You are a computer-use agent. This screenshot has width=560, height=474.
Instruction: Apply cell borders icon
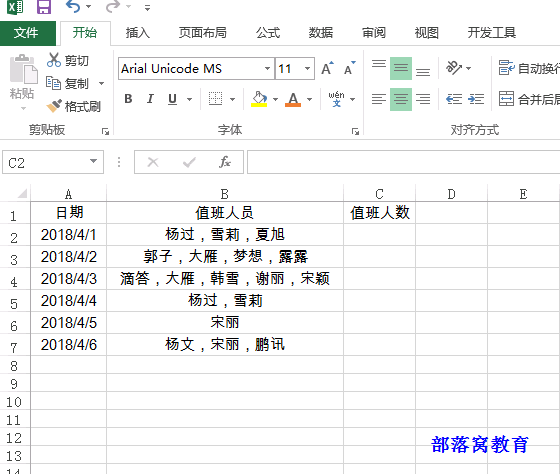[215, 99]
